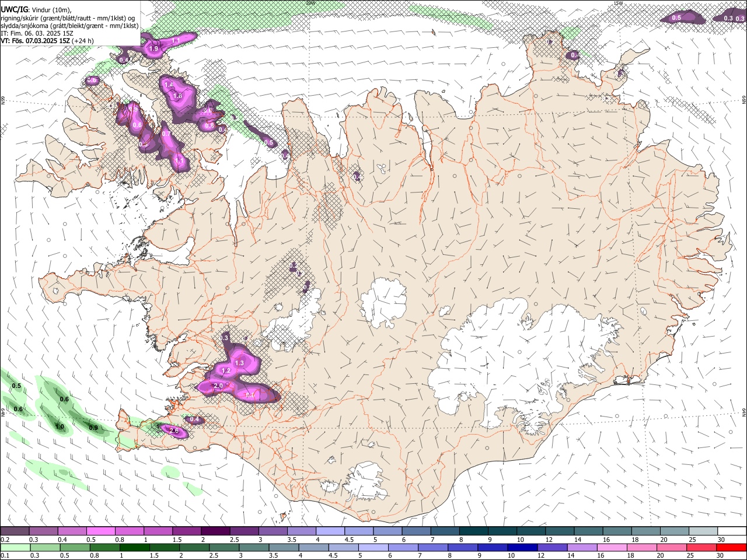Click the "2.0" snowfall value on the map
Screen dimensions: 747x560
pos(219,386)
